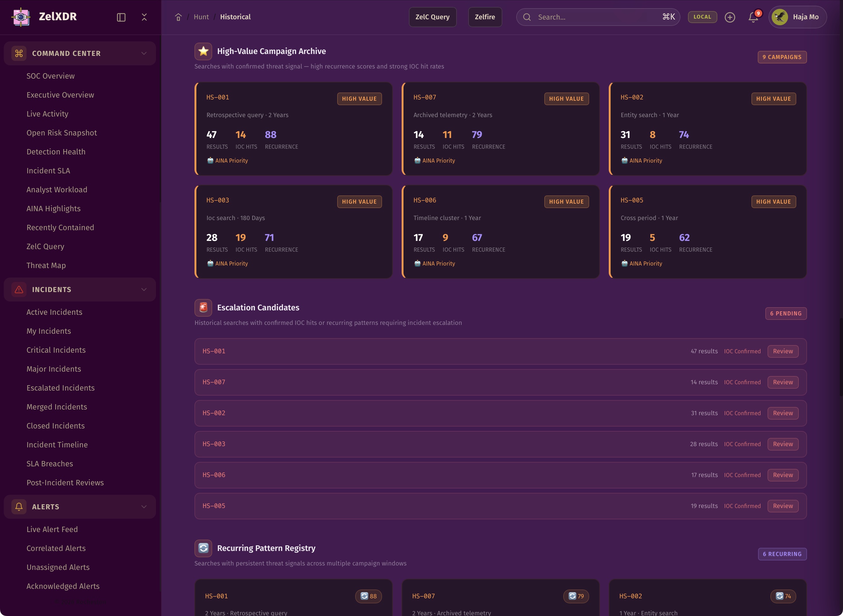Open the HS-006 Timeline cluster campaign card
This screenshot has height=616, width=843.
point(500,231)
